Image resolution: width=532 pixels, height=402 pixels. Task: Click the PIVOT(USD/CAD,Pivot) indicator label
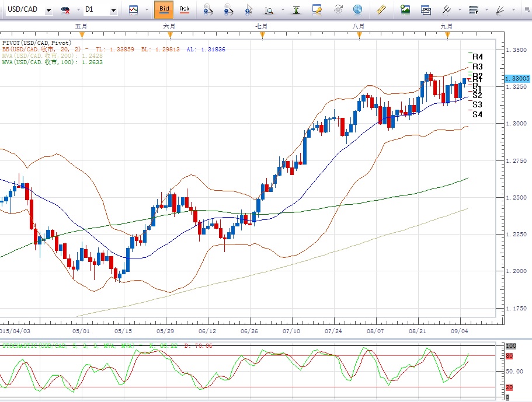37,43
